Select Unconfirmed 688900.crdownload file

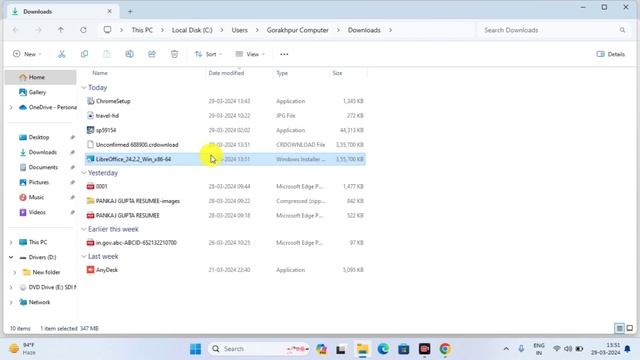point(225,145)
